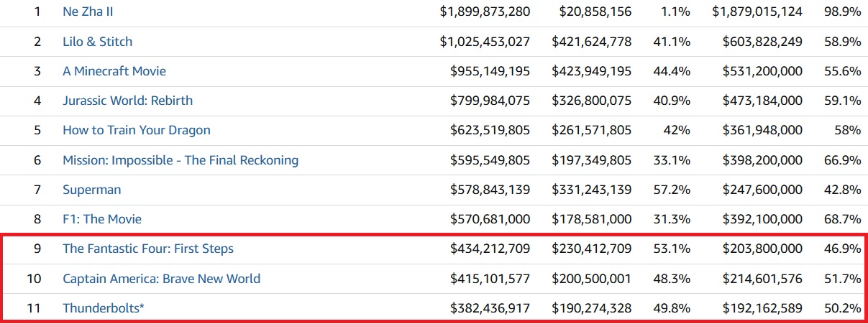Select worldwide gross $415,101,577

click(x=490, y=279)
